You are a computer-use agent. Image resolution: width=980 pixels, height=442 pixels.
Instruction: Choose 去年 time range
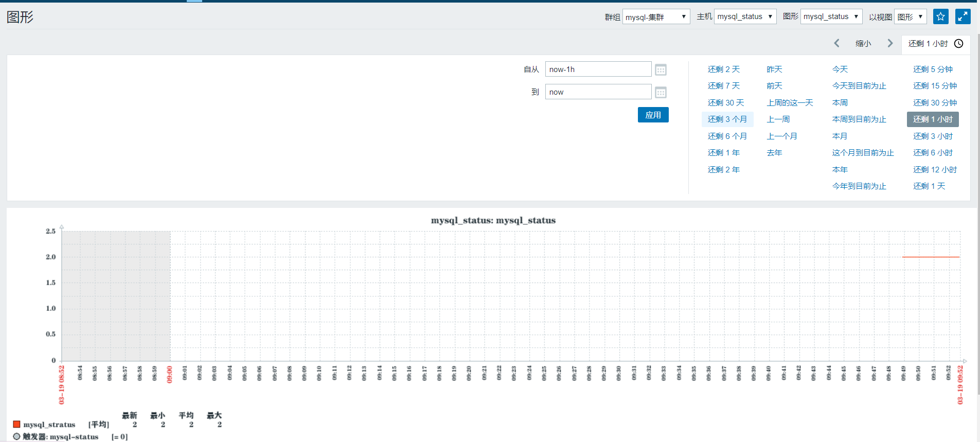click(x=774, y=153)
